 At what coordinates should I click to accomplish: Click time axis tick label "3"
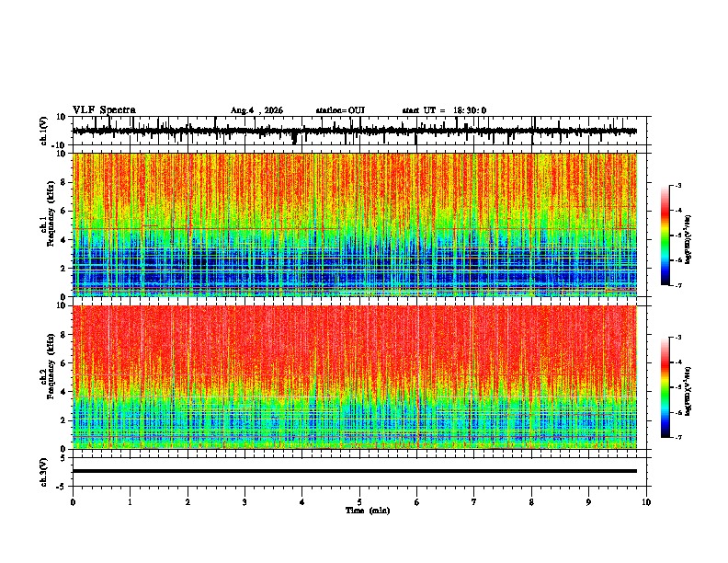coord(245,502)
